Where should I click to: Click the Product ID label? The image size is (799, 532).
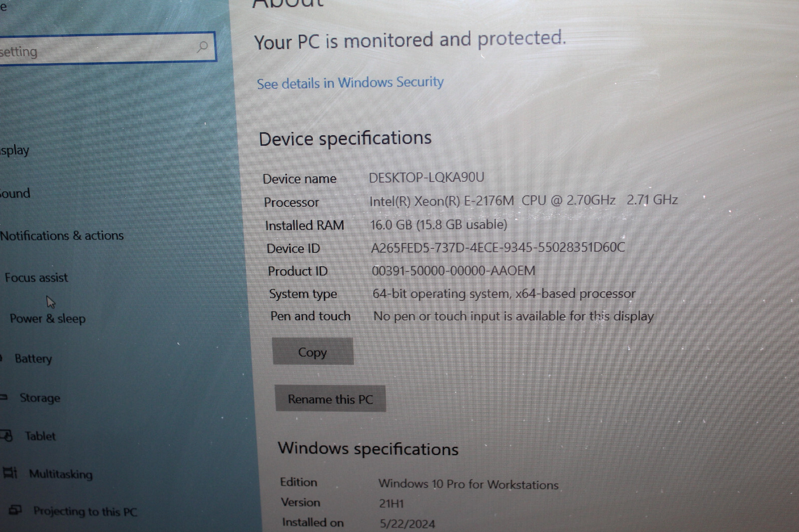(298, 271)
